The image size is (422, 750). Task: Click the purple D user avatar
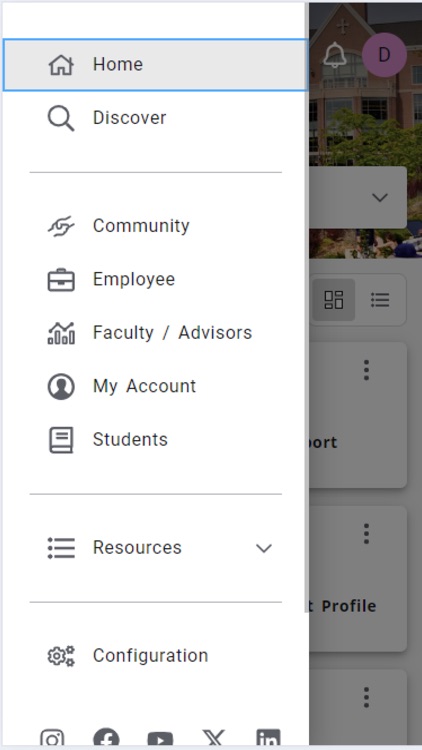(384, 55)
